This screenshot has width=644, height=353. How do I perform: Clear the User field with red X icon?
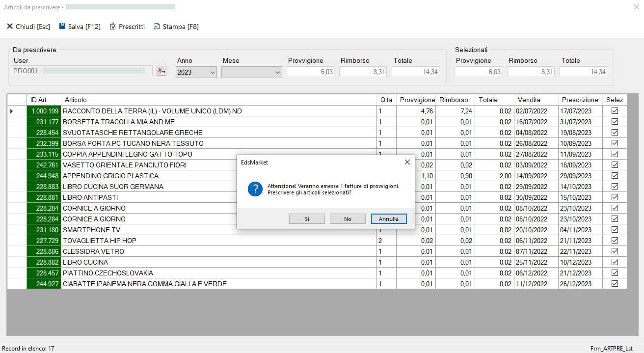161,71
